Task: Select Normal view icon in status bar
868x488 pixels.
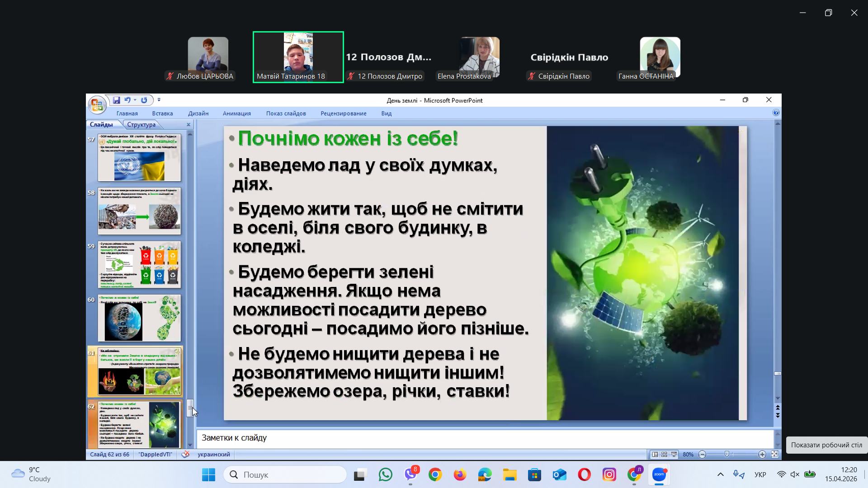Action: pos(655,454)
